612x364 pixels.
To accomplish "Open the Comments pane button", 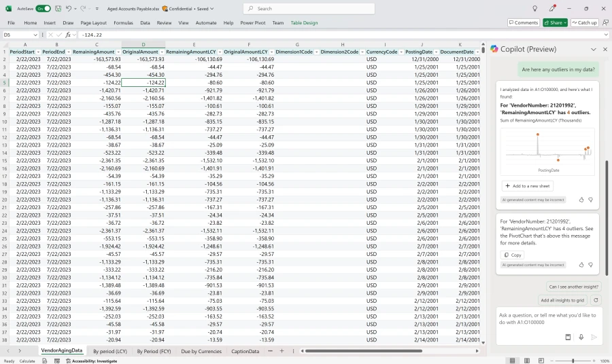I will click(x=523, y=22).
